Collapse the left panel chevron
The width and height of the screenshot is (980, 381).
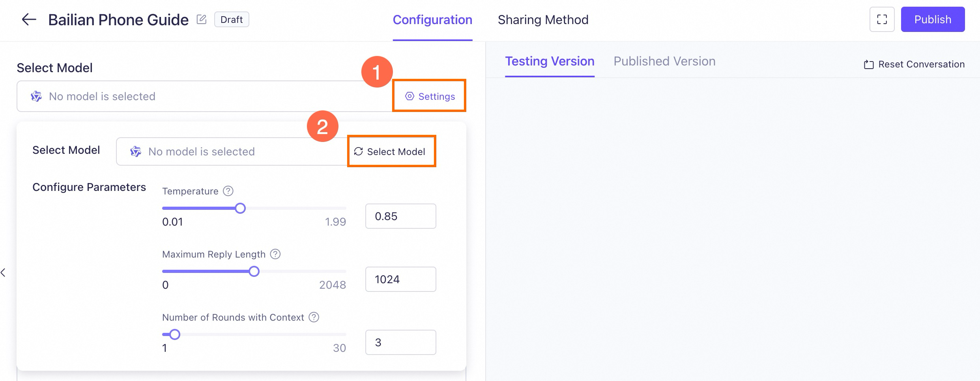[x=3, y=273]
